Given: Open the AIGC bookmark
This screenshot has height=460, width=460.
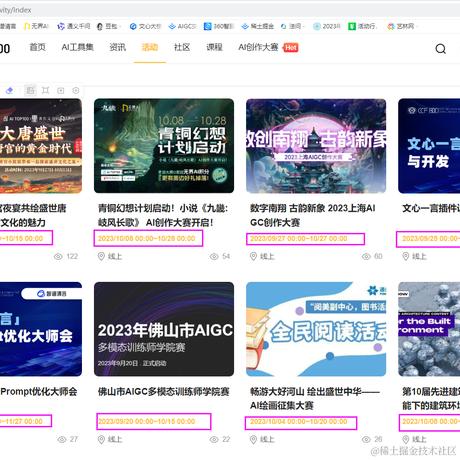Looking at the screenshot, I should (182, 26).
